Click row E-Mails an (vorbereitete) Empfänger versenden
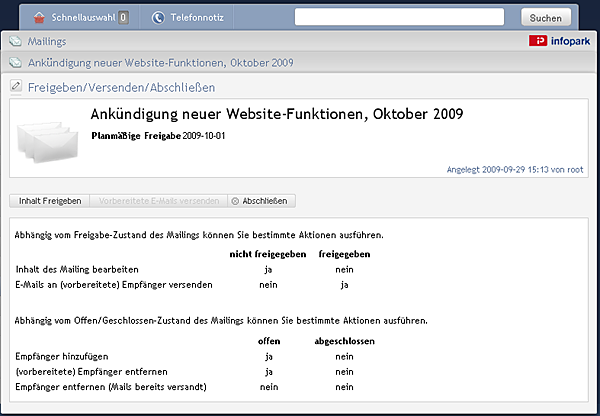 (x=114, y=285)
